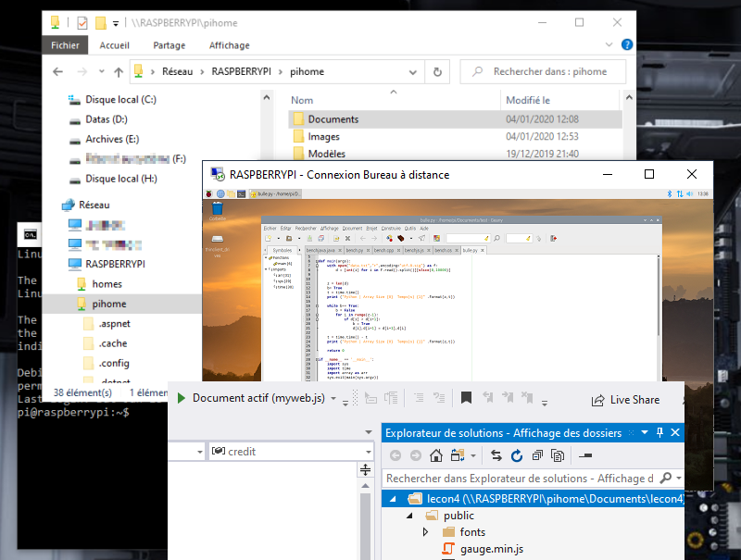
Task: Start the active document with green play arrow
Action: pyautogui.click(x=182, y=398)
